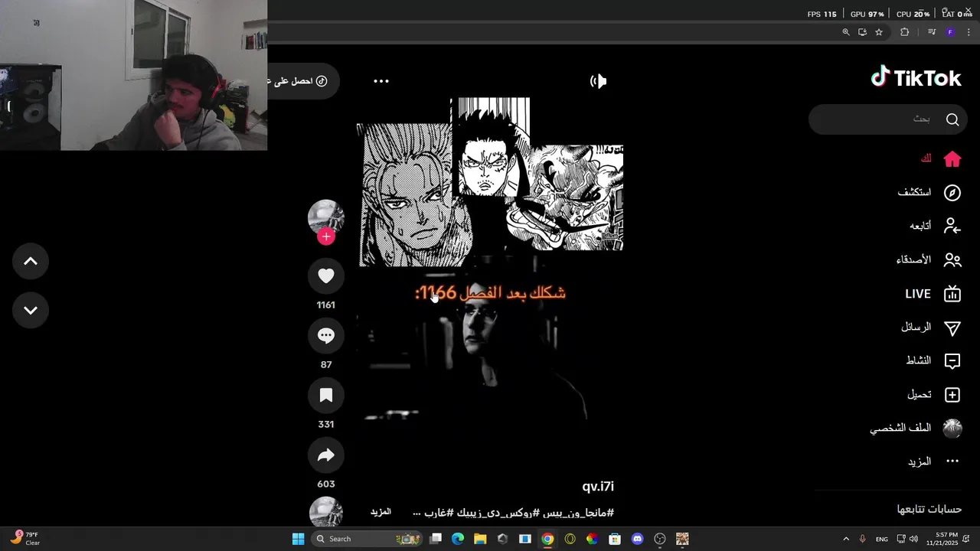The height and width of the screenshot is (551, 980).
Task: Open the Following (أتابعه) tab
Action: (x=935, y=226)
